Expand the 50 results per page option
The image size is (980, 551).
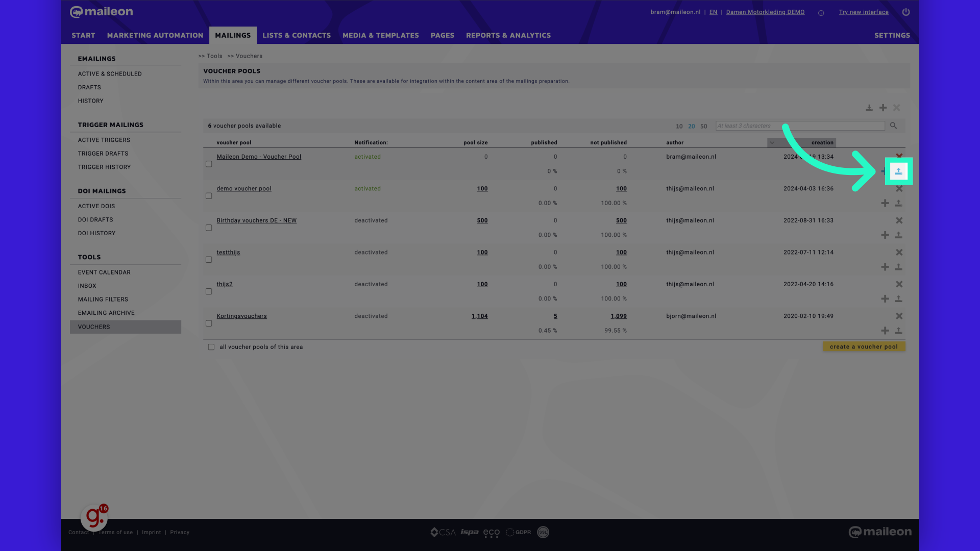[703, 126]
